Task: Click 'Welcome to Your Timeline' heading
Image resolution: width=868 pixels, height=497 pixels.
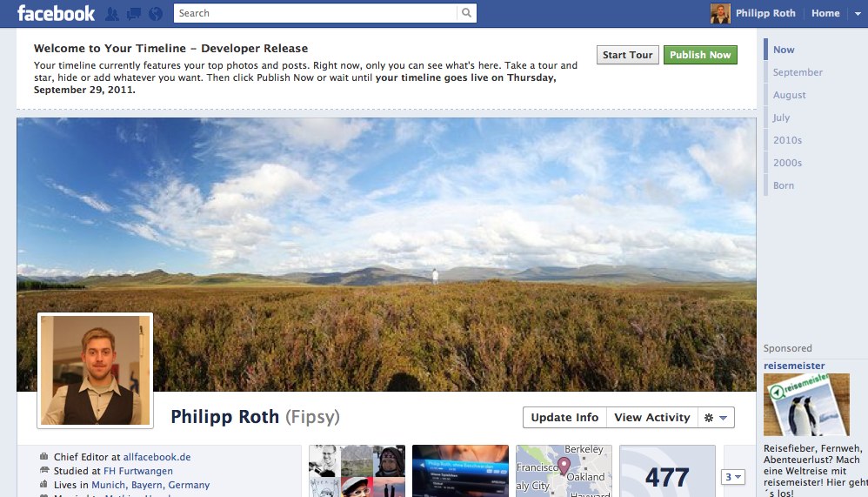Action: [170, 48]
